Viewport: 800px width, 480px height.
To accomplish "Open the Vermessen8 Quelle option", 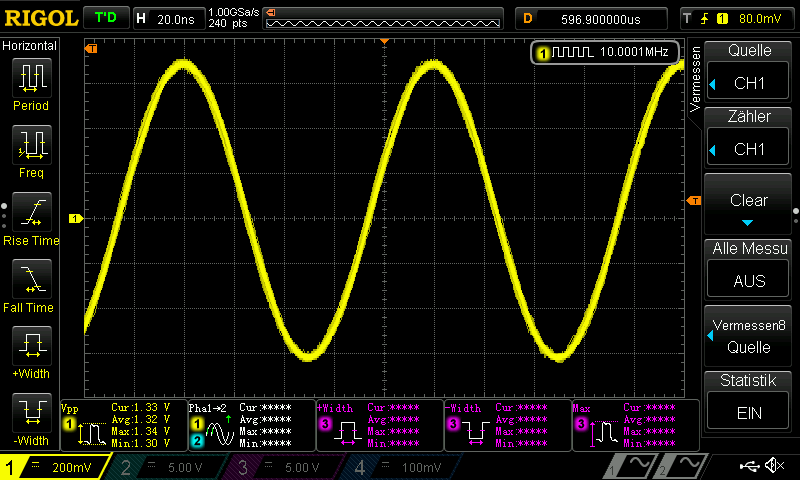I will [749, 336].
